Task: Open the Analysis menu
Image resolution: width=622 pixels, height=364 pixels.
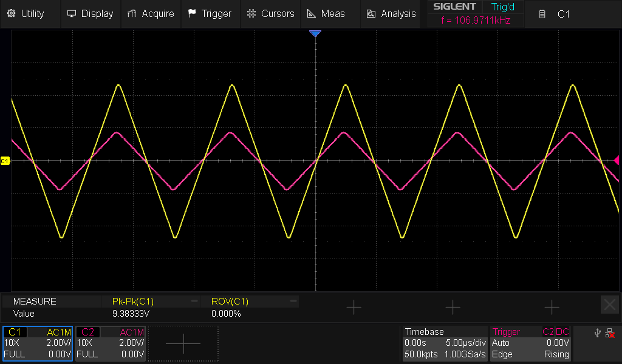Action: (x=391, y=13)
